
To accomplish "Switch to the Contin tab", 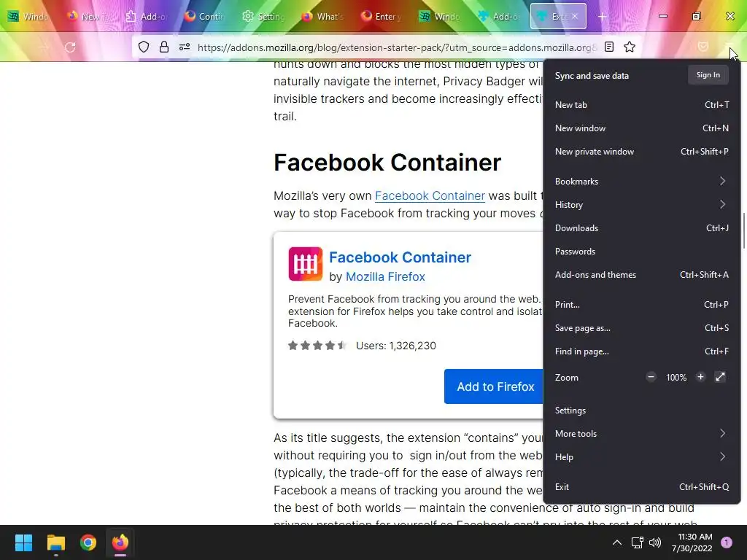I will point(206,16).
